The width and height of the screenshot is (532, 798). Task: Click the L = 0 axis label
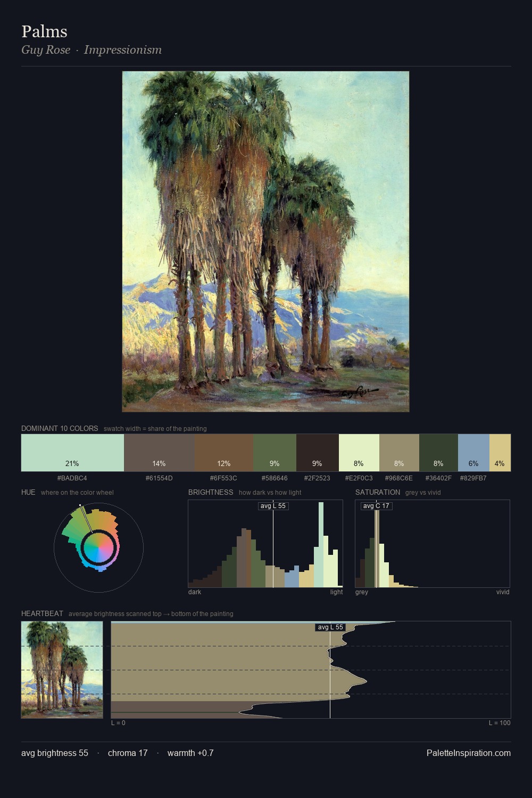(x=118, y=723)
